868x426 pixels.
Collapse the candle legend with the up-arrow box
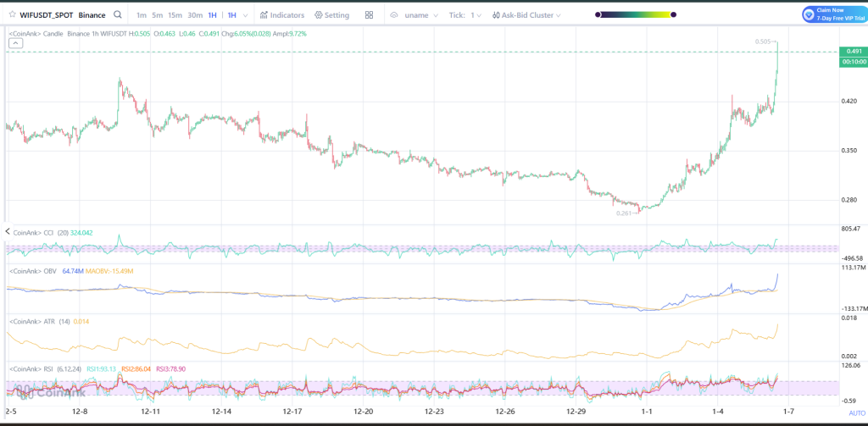15,44
